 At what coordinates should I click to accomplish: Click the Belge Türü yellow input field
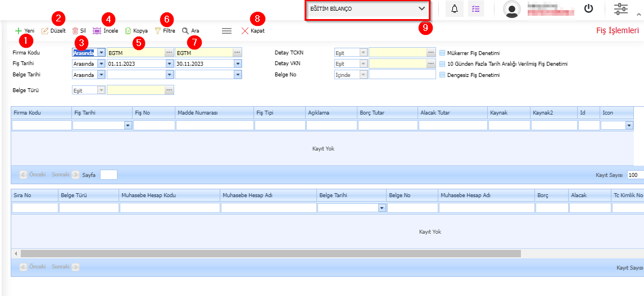pyautogui.click(x=136, y=90)
